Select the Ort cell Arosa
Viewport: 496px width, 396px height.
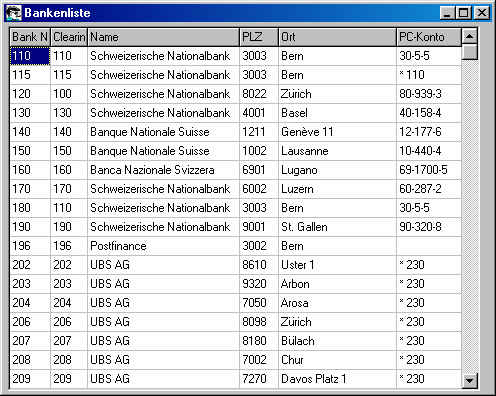pos(338,303)
